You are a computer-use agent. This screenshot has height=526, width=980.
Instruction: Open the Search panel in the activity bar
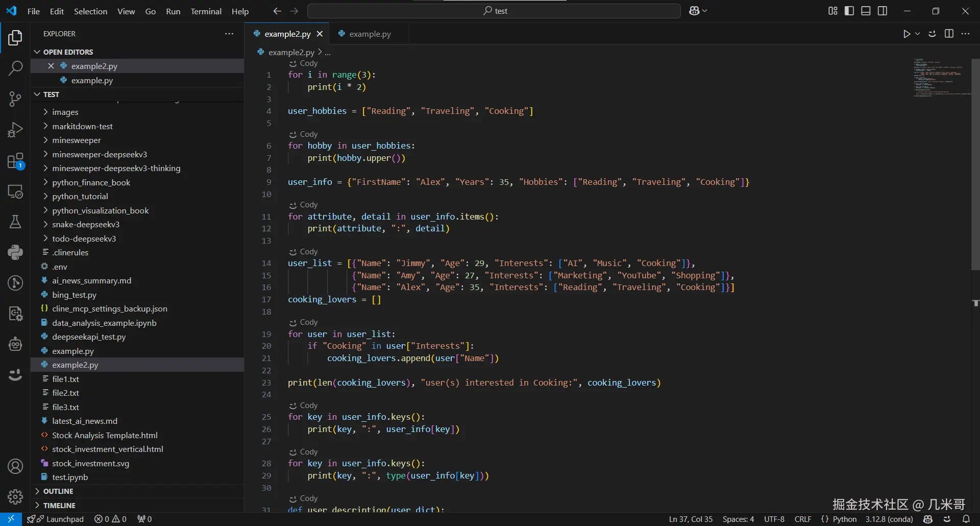click(15, 68)
